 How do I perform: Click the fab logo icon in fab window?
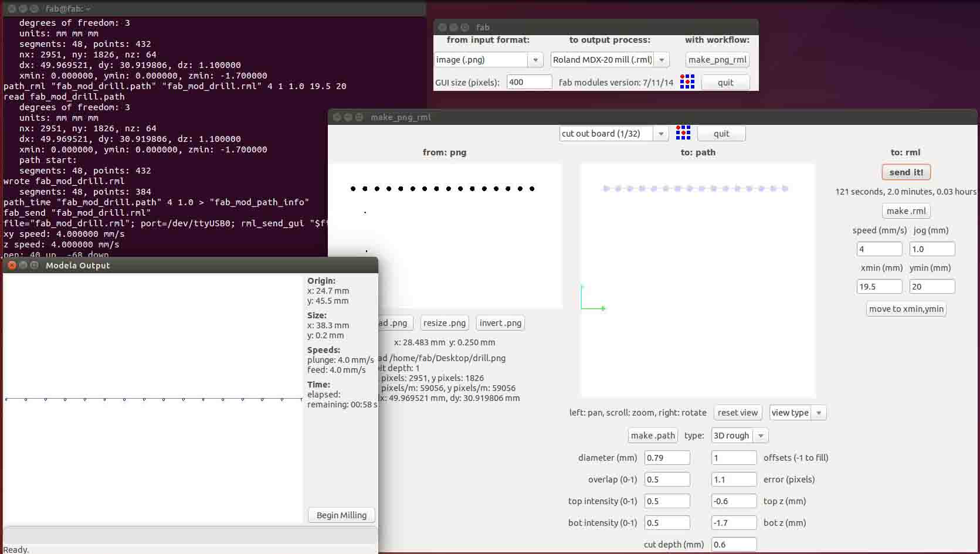(687, 82)
